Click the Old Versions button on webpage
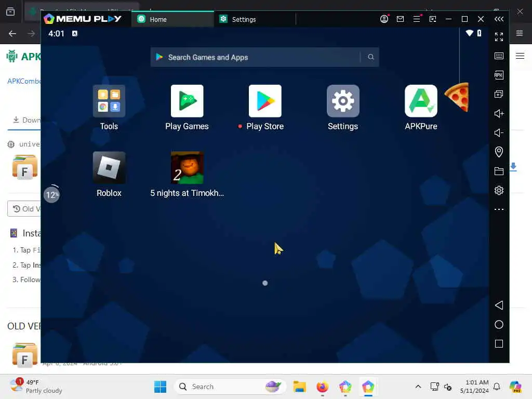The height and width of the screenshot is (399, 532). coord(24,209)
